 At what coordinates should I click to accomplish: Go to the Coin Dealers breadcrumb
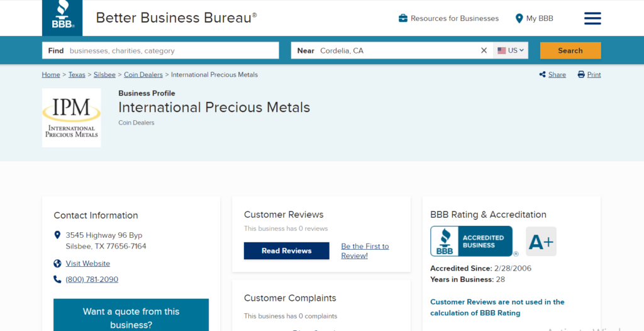tap(143, 74)
